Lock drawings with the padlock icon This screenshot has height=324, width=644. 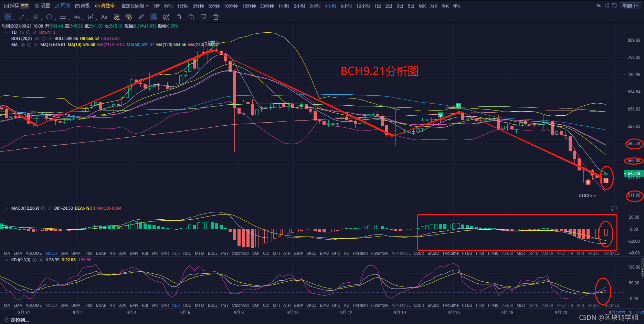[x=179, y=17]
